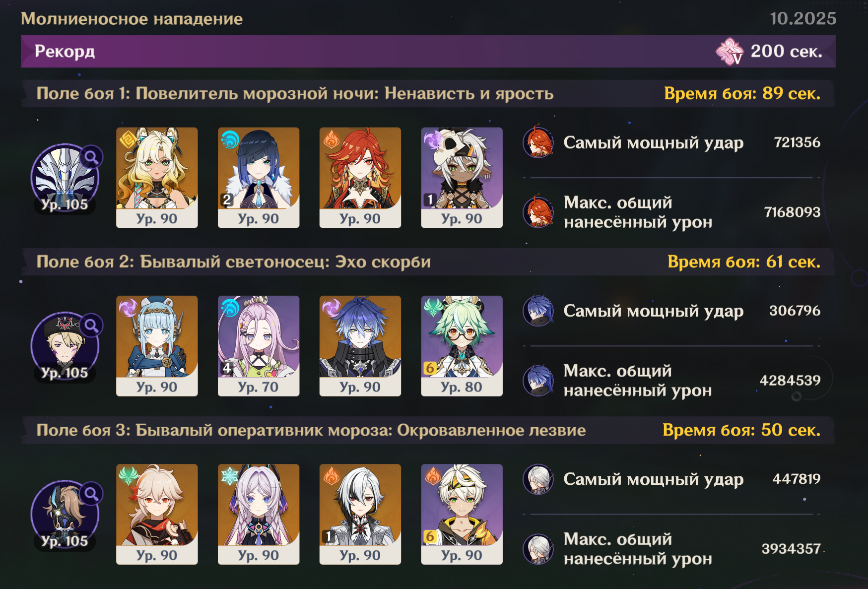This screenshot has width=868, height=589.
Task: Select the green-haired level 80 character with glasses
Action: click(x=462, y=346)
